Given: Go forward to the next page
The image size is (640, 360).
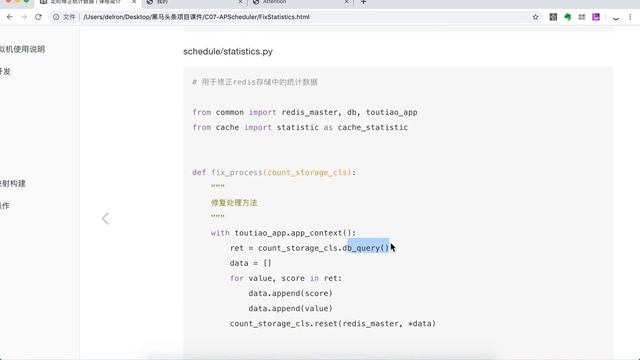Looking at the screenshot, I should point(24,17).
